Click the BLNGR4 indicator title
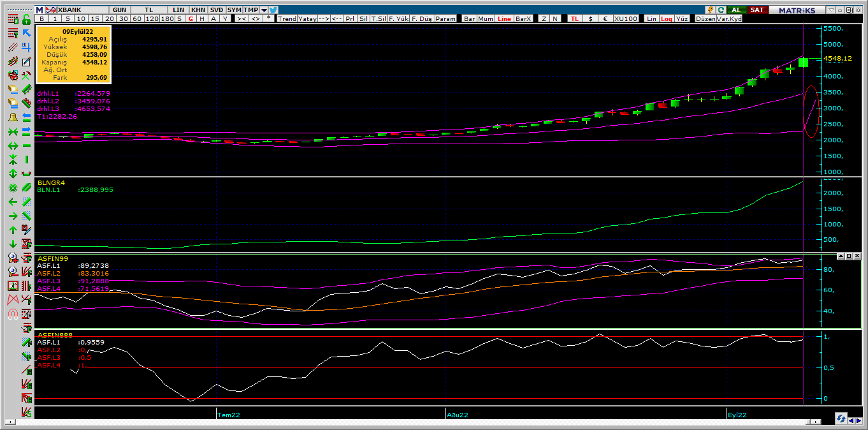 [51, 182]
